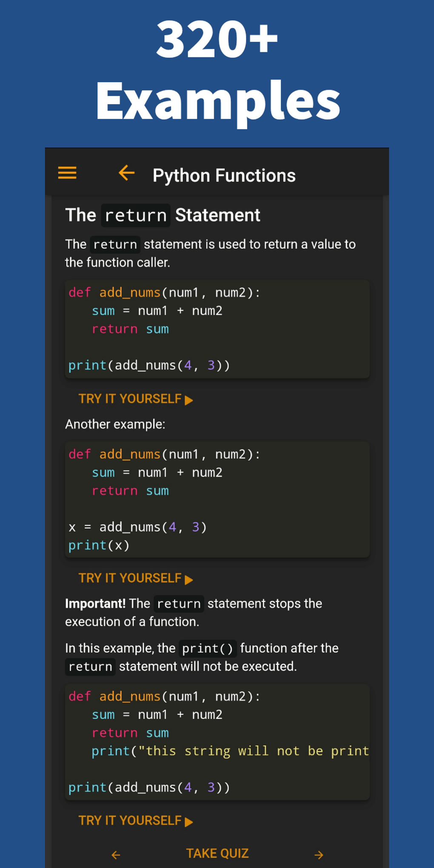
Task: Tap the inline print() code snippet in the text
Action: (x=208, y=648)
